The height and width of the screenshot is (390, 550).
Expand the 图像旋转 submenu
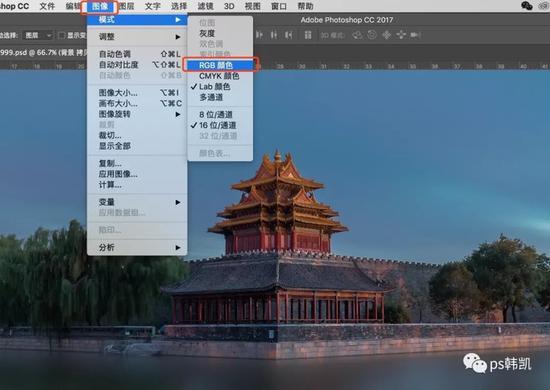(x=137, y=114)
